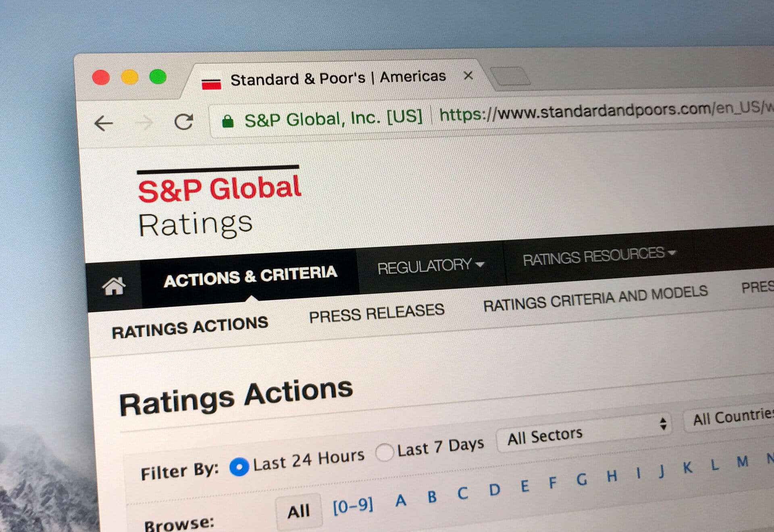Click the green padlock in the address bar

[229, 120]
